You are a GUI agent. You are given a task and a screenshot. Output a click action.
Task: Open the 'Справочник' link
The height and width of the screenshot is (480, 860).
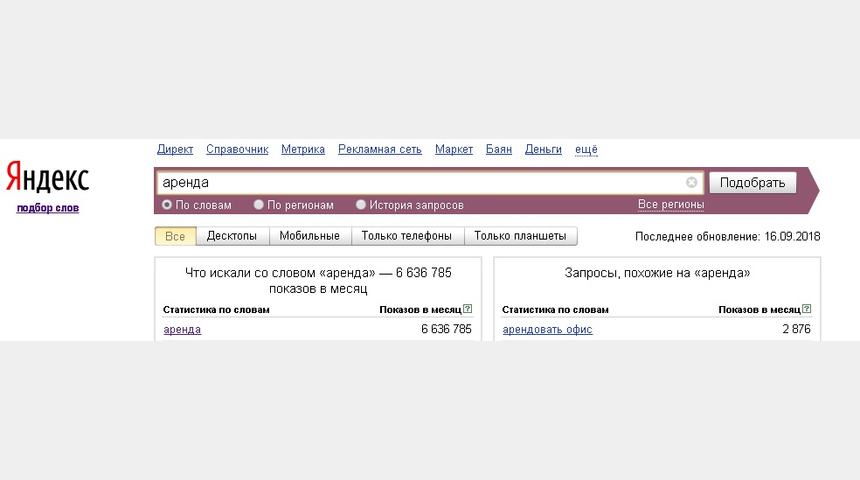pos(237,149)
